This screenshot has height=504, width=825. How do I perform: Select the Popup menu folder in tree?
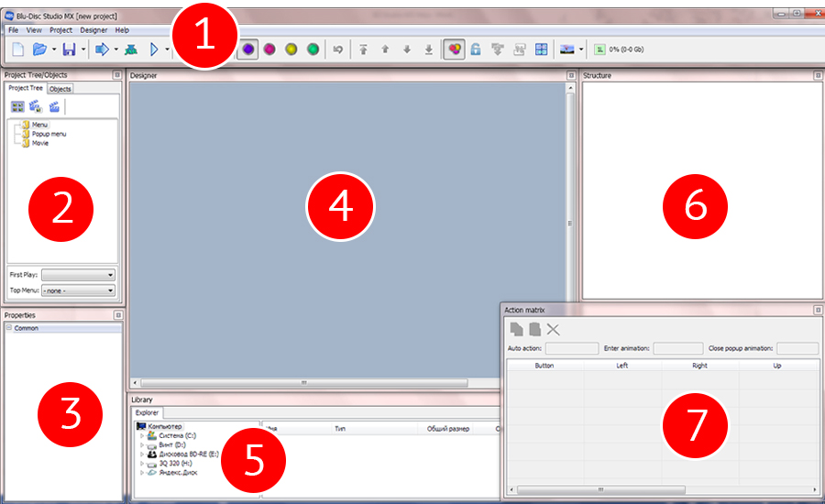click(x=49, y=134)
